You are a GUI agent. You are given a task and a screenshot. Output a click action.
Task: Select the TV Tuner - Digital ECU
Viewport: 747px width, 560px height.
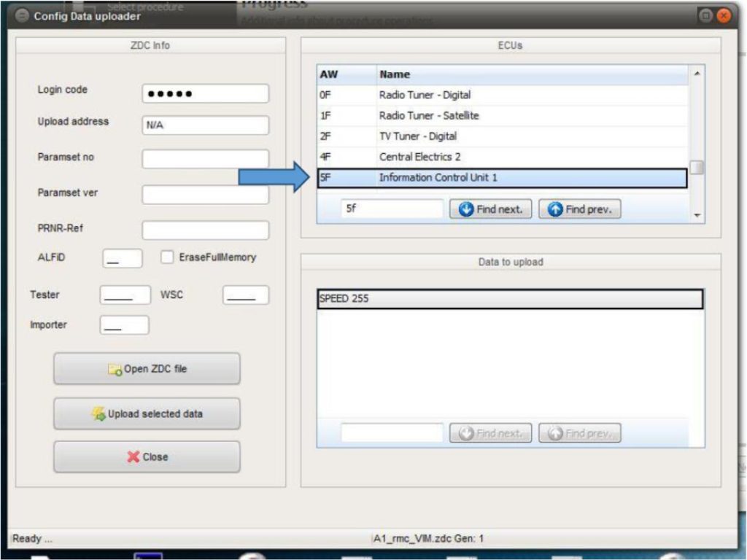coord(438,136)
